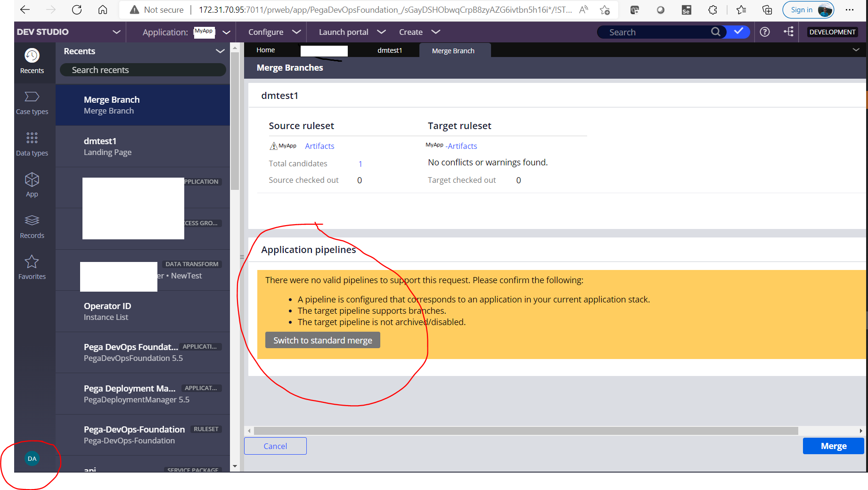The image size is (868, 490).
Task: Open the DA operator avatar menu
Action: pyautogui.click(x=32, y=458)
